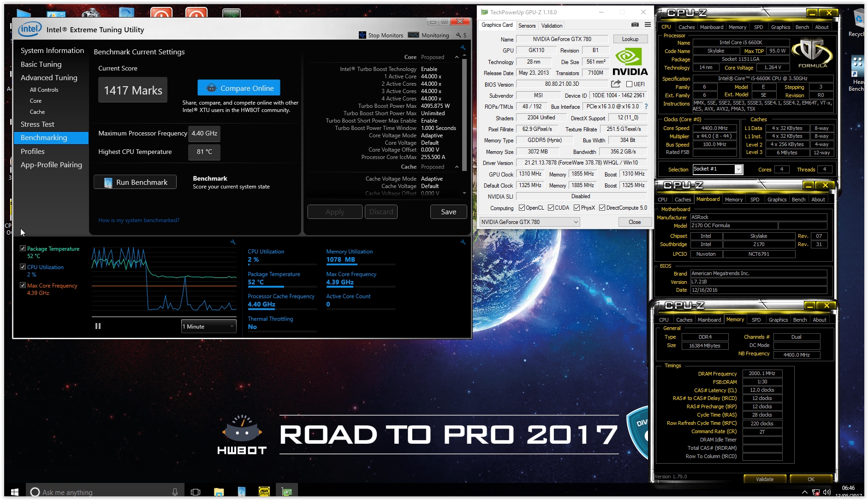Select Cache under Advanced Tuning
Image resolution: width=868 pixels, height=500 pixels.
click(37, 112)
